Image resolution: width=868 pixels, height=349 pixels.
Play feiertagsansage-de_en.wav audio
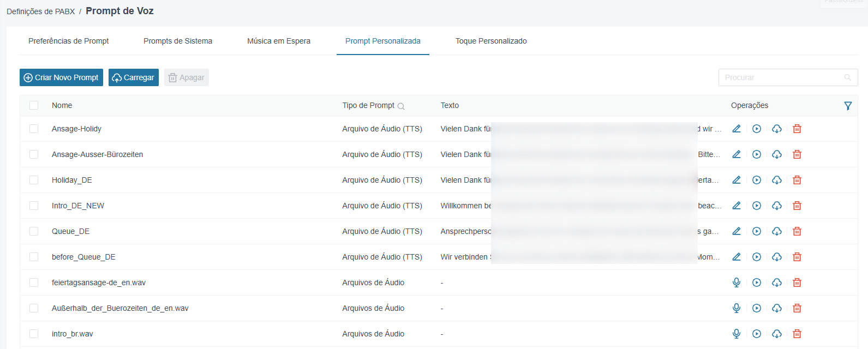point(757,282)
